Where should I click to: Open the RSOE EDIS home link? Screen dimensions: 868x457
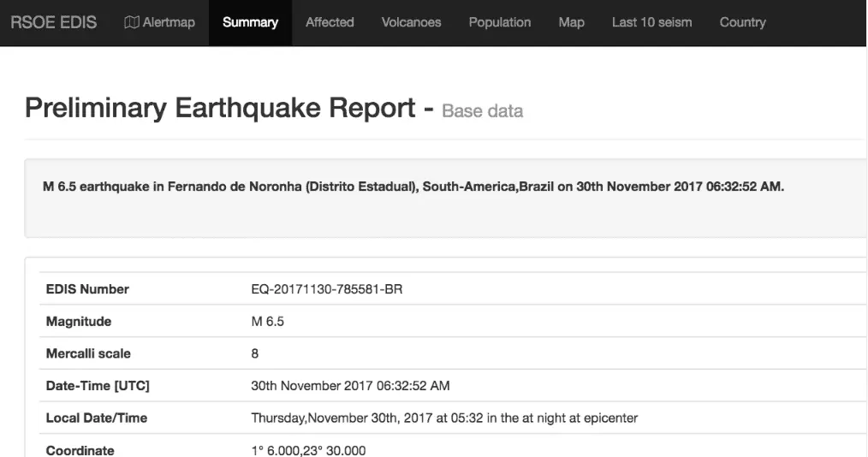pos(53,22)
